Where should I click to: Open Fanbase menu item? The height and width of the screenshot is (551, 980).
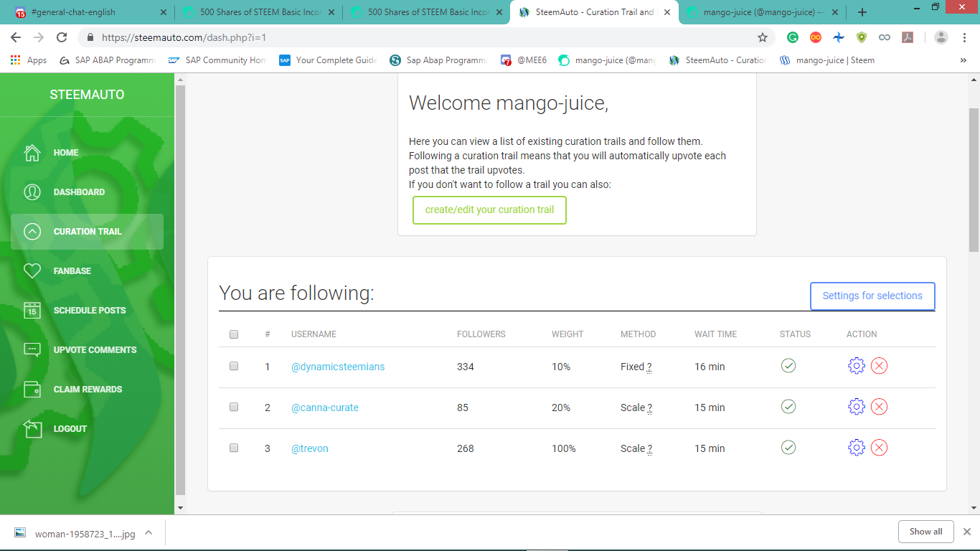tap(87, 271)
